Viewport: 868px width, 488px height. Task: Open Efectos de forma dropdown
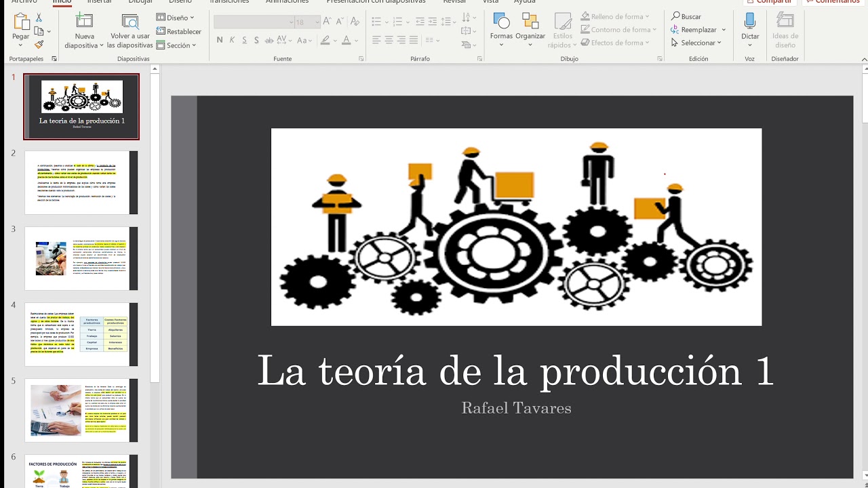pos(615,43)
